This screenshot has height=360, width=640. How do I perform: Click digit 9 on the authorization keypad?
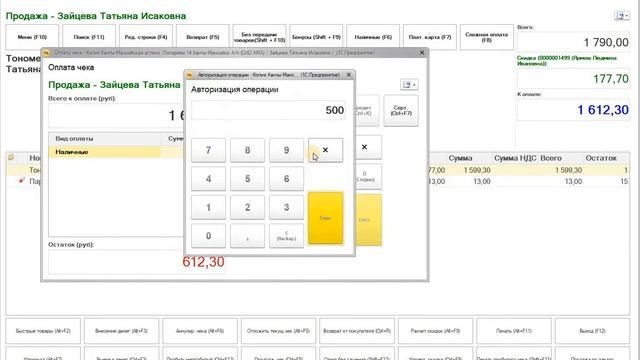287,150
